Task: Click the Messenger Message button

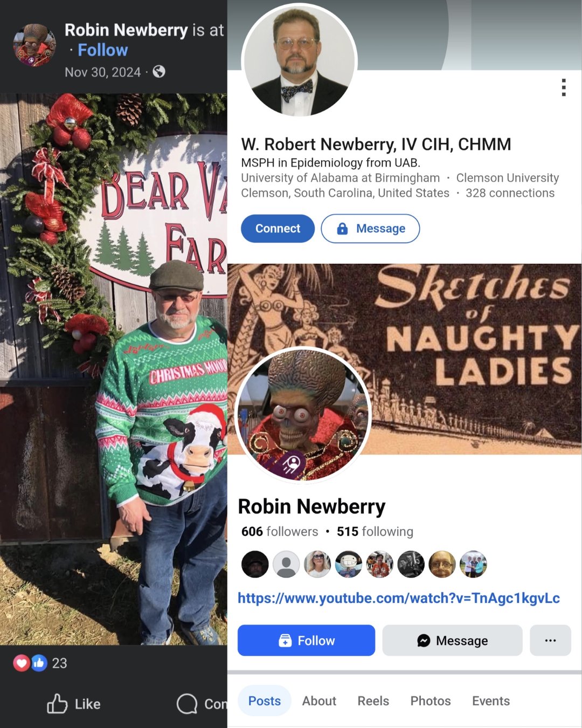Action: tap(453, 640)
